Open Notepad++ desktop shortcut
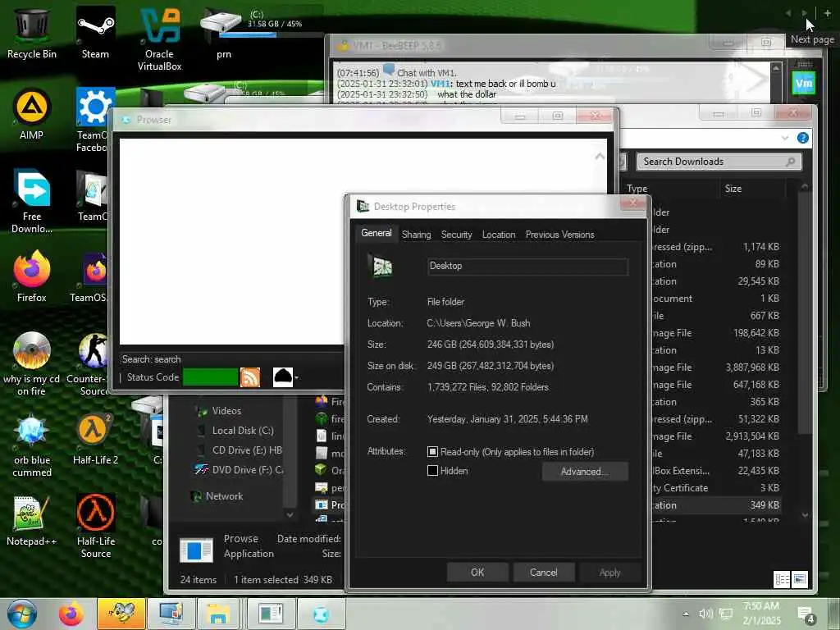 [x=32, y=521]
